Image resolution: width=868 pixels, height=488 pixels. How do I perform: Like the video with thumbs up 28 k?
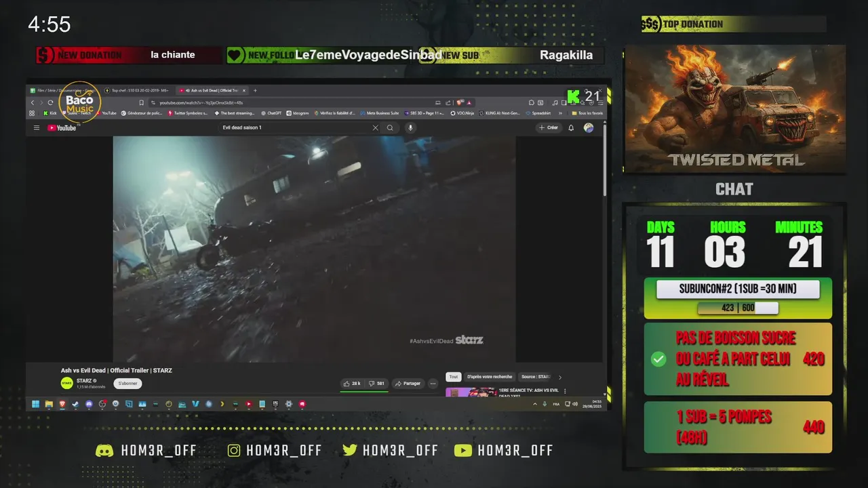click(352, 384)
